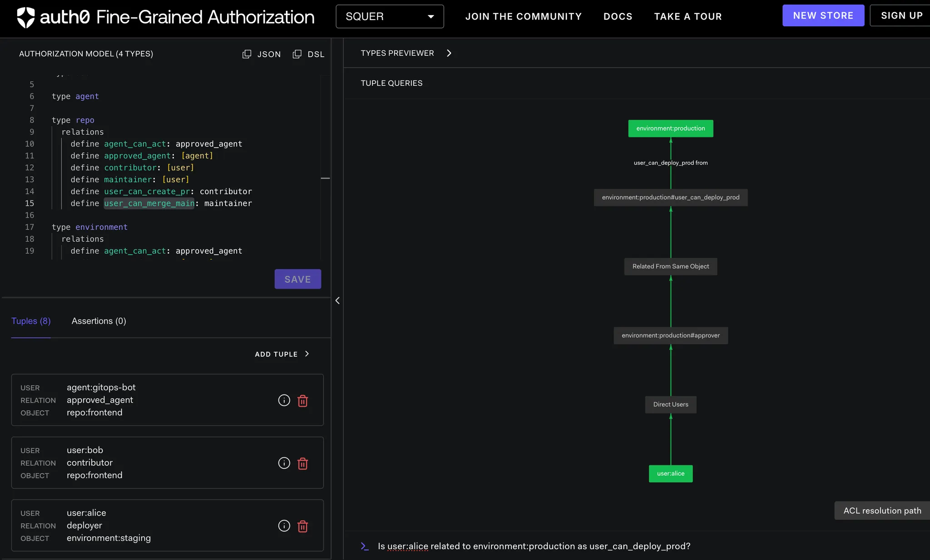The width and height of the screenshot is (930, 560).
Task: Expand the Types Previewer panel
Action: click(x=449, y=53)
